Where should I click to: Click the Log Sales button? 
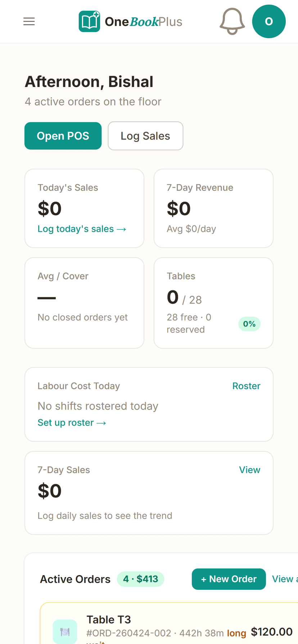click(145, 136)
